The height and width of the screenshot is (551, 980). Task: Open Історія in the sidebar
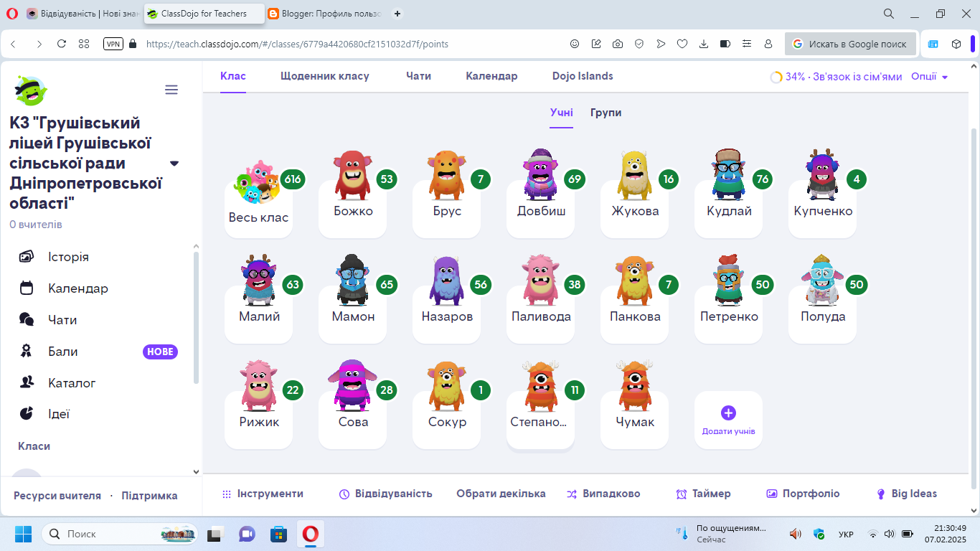pos(69,257)
